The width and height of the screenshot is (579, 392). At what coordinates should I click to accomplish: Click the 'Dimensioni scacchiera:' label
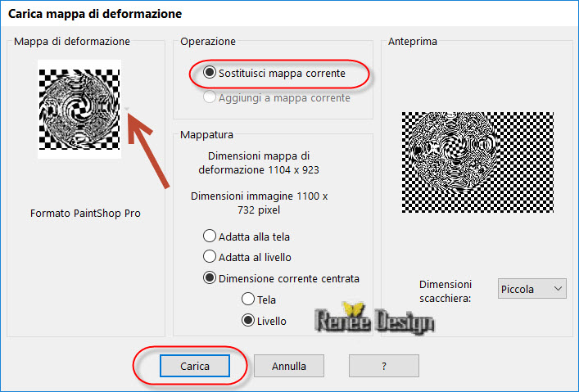click(446, 291)
